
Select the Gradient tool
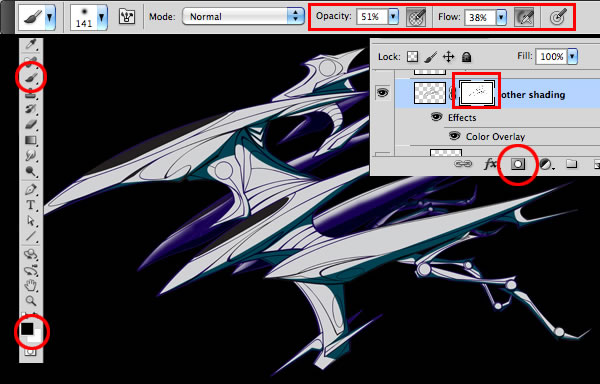pos(31,140)
